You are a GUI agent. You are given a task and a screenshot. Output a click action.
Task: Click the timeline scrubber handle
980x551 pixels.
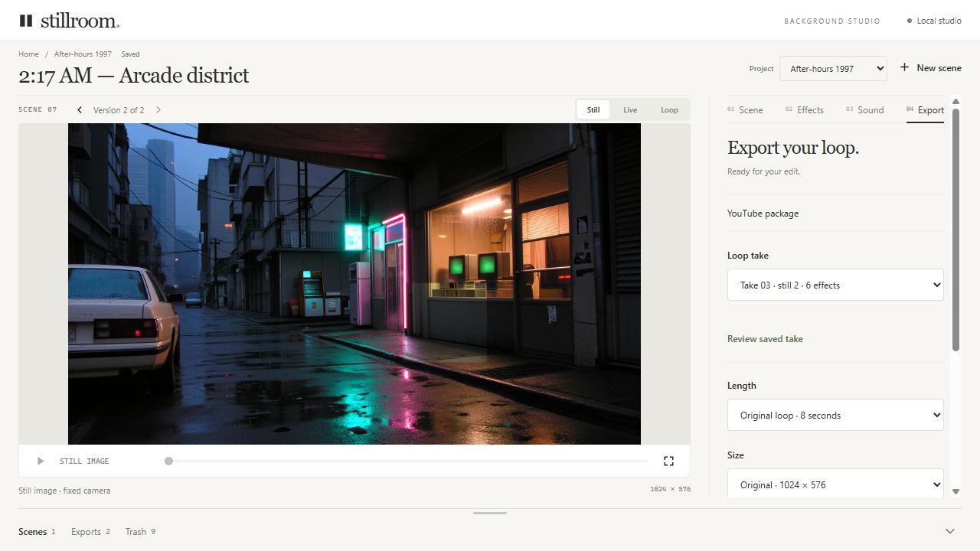(168, 461)
